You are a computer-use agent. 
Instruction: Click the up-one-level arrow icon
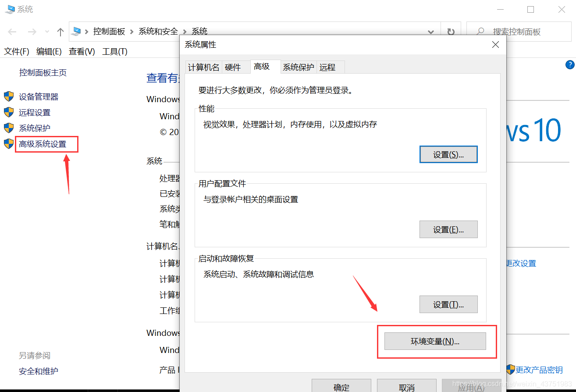(60, 31)
